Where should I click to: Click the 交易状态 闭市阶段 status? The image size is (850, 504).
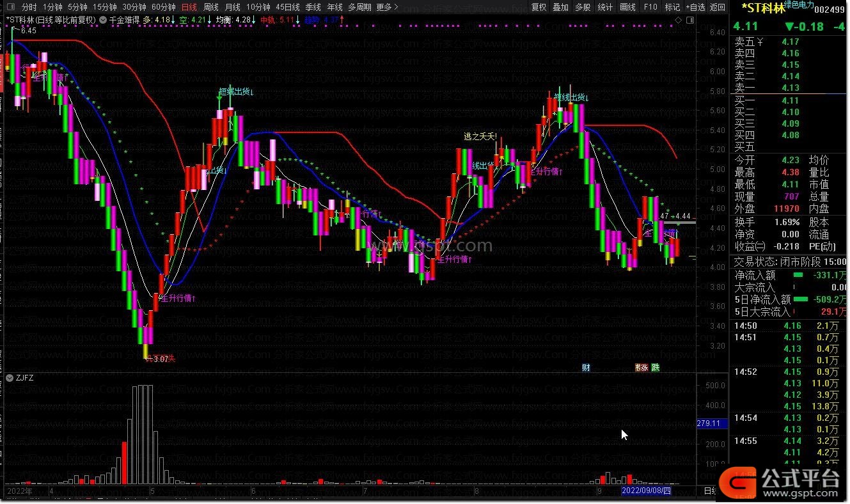pos(776,262)
